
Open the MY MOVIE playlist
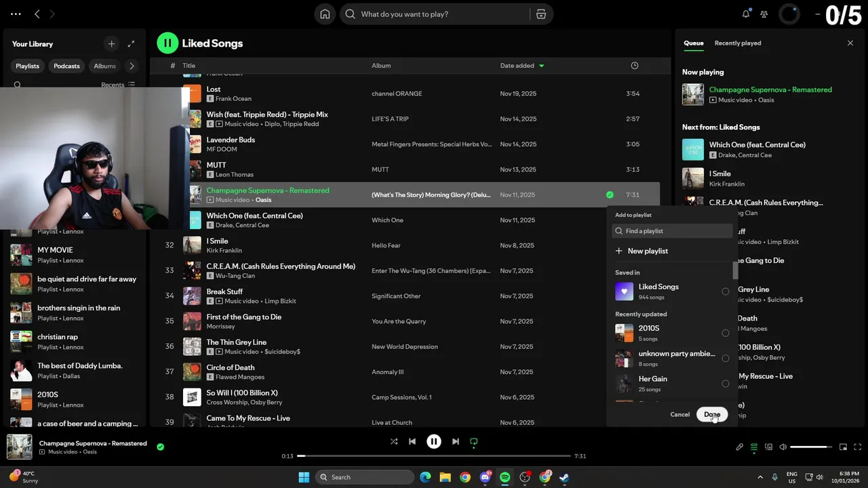tap(75, 255)
